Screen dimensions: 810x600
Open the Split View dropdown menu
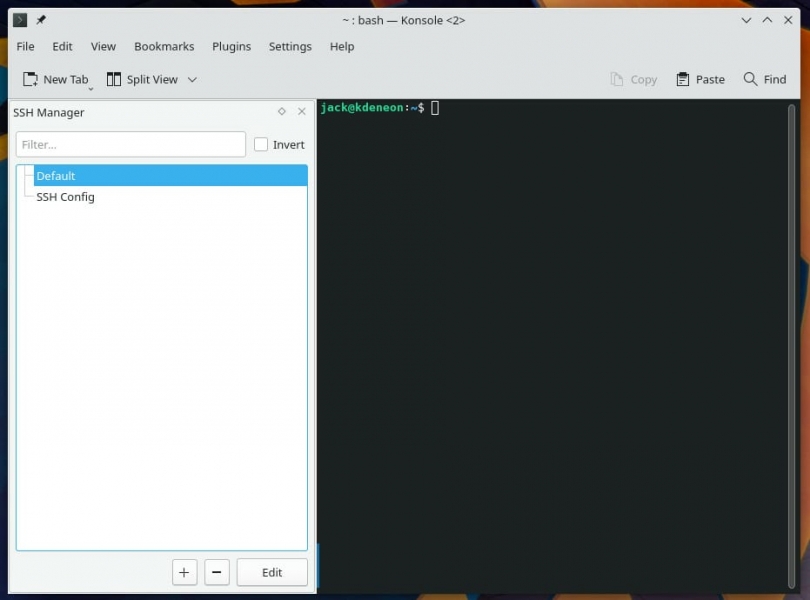tap(192, 79)
